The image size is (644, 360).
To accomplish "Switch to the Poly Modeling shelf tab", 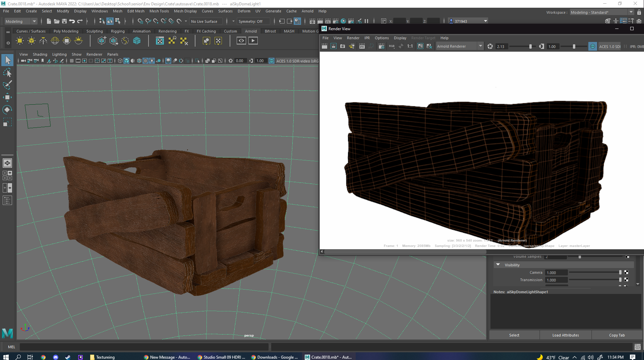I will pos(66,31).
